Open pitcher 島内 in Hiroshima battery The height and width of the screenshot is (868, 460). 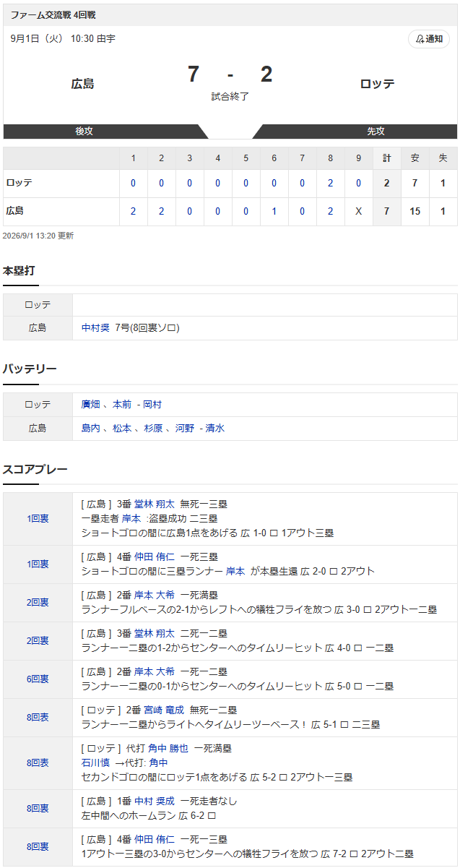[91, 429]
